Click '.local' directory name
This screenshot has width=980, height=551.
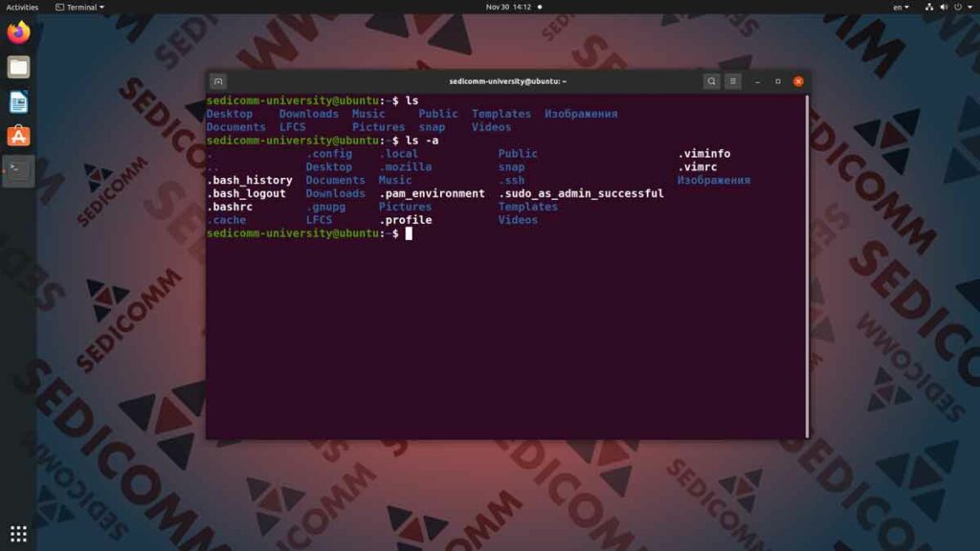[399, 154]
